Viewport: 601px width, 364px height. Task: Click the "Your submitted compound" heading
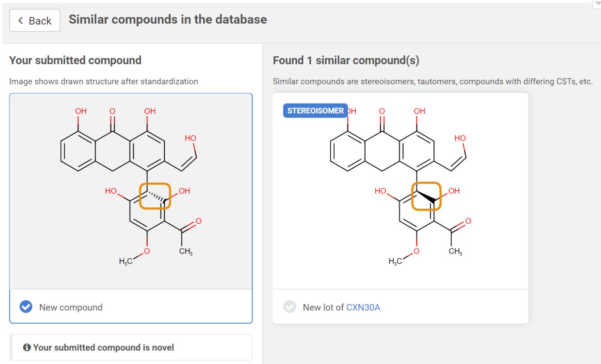pos(75,60)
